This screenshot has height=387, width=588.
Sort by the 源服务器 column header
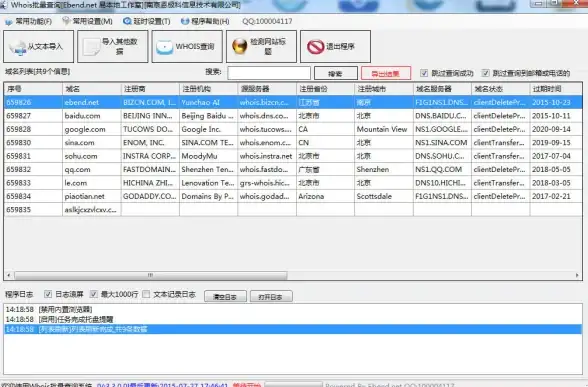coord(267,89)
